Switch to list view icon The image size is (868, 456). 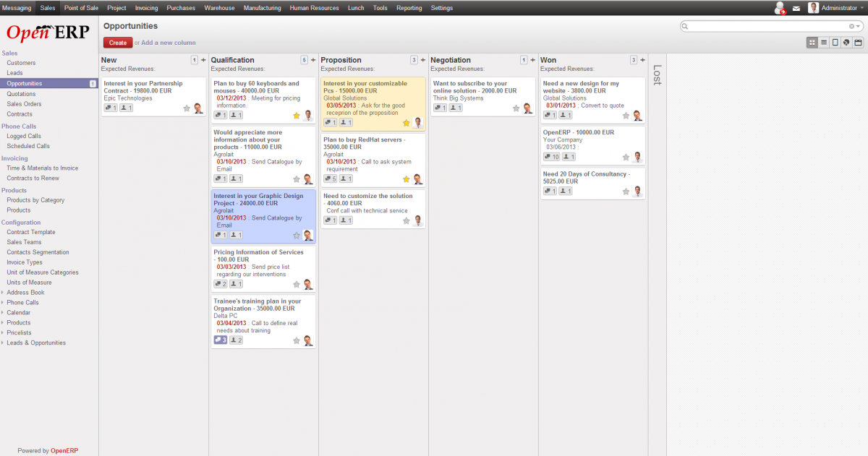[824, 43]
